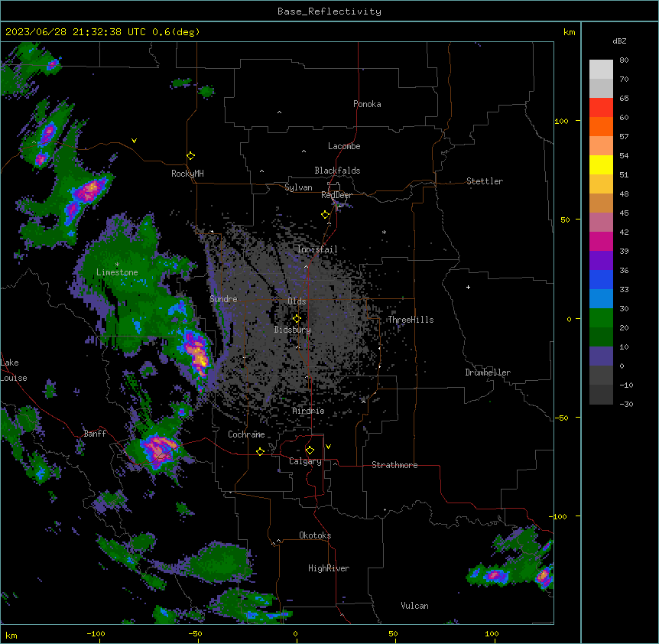The height and width of the screenshot is (644, 659).
Task: Select the bright yellow 51-54 legend swatch
Action: (601, 164)
